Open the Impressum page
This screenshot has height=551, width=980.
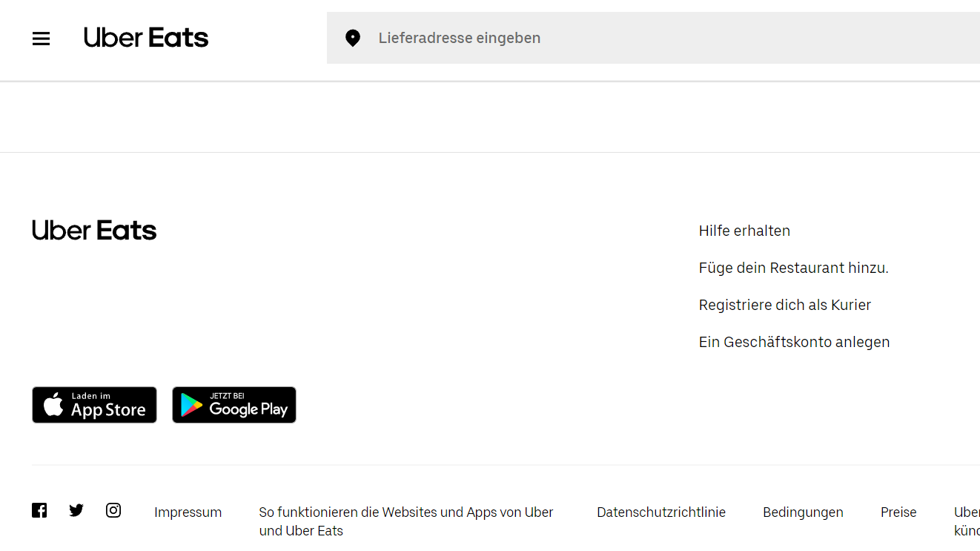[188, 512]
